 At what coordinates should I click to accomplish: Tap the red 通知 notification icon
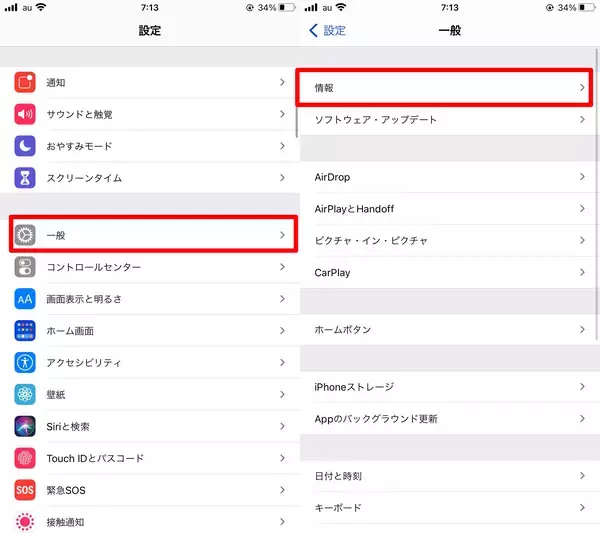click(26, 82)
